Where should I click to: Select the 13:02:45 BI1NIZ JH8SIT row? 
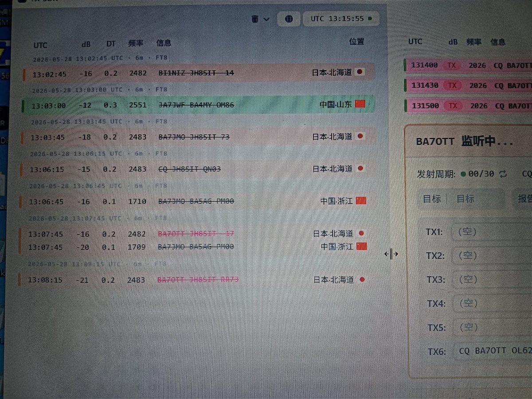click(x=199, y=73)
